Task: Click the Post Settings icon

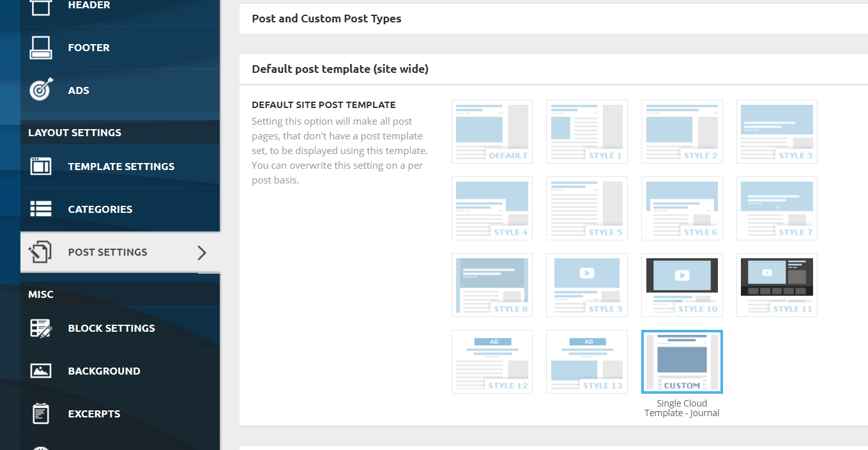Action: [x=41, y=252]
